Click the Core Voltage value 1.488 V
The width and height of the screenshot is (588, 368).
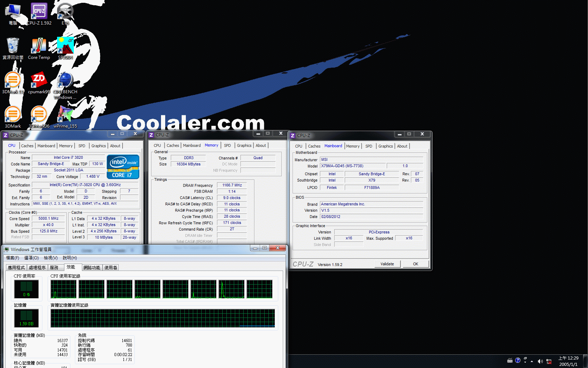coord(93,176)
